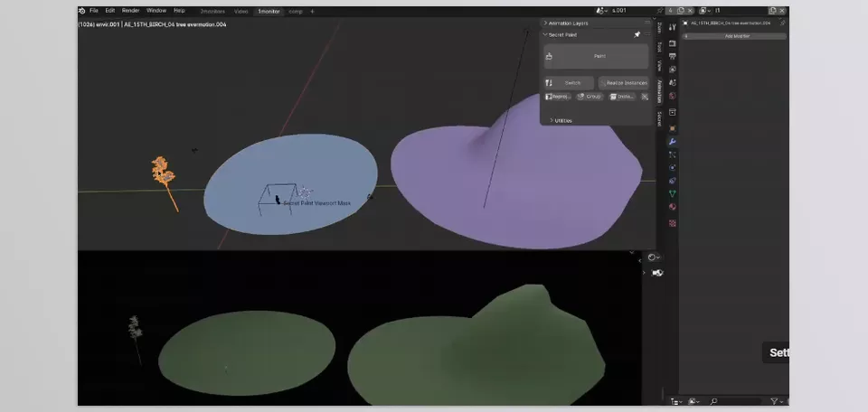The width and height of the screenshot is (868, 412).
Task: Select the 1monitor workspace tab
Action: click(269, 11)
